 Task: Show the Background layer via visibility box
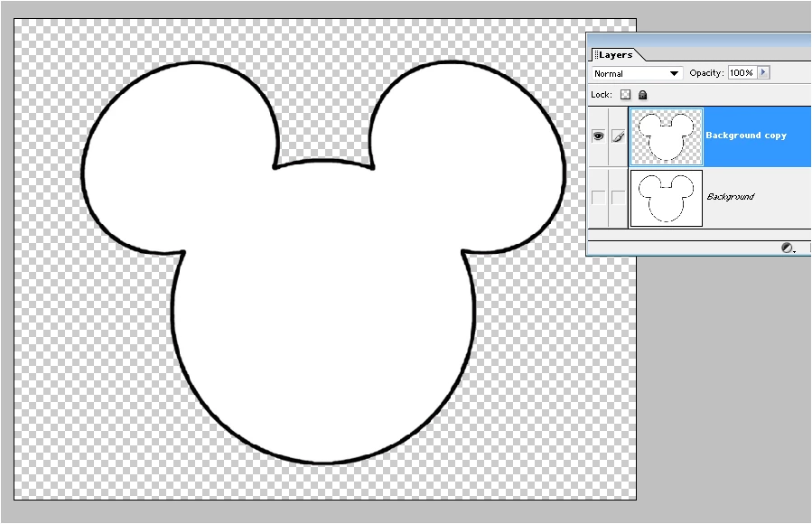point(598,197)
